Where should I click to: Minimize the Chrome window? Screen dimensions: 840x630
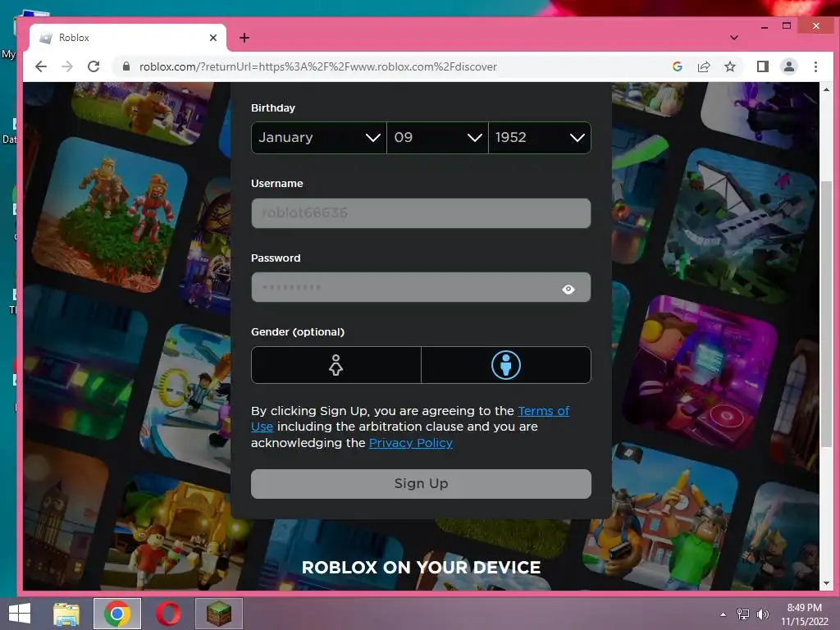[x=765, y=25]
